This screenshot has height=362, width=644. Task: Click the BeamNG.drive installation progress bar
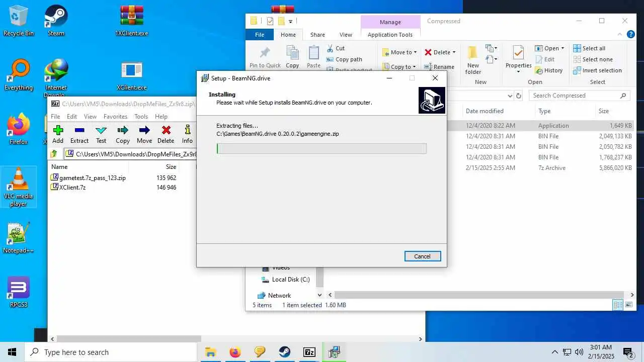tap(321, 148)
